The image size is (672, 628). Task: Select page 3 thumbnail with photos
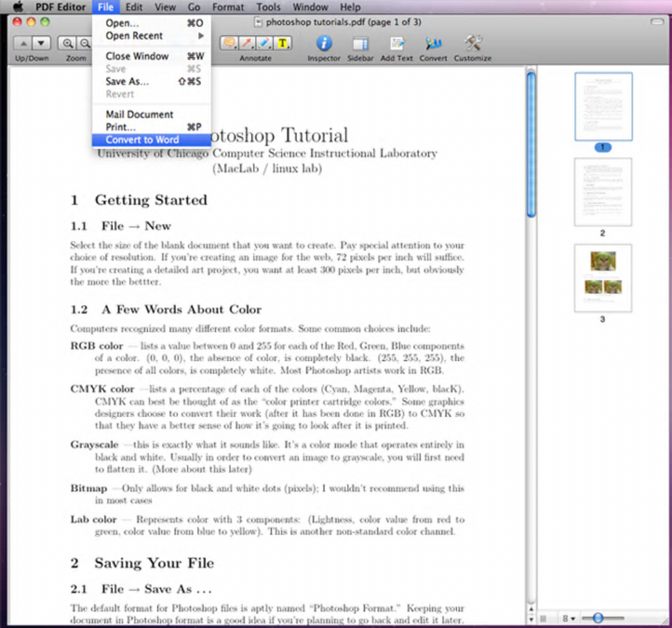tap(603, 278)
